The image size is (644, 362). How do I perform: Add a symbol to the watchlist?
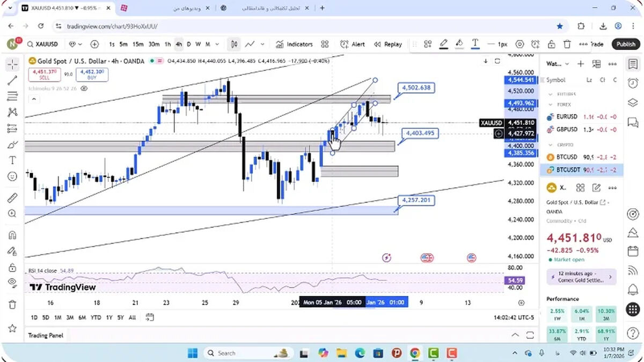click(x=580, y=64)
